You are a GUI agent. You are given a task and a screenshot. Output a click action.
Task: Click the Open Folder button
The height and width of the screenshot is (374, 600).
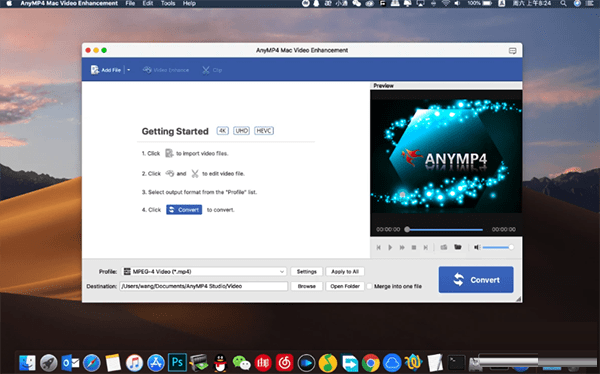coord(345,286)
